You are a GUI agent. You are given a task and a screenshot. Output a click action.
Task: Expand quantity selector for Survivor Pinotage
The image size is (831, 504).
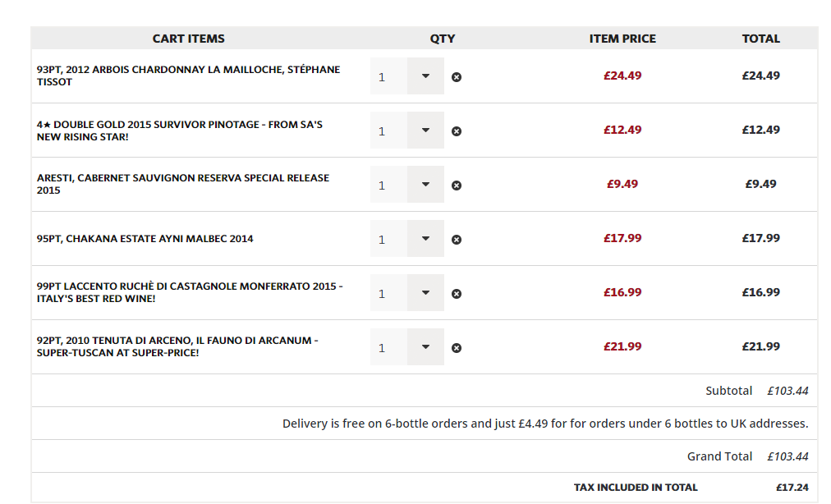[425, 131]
